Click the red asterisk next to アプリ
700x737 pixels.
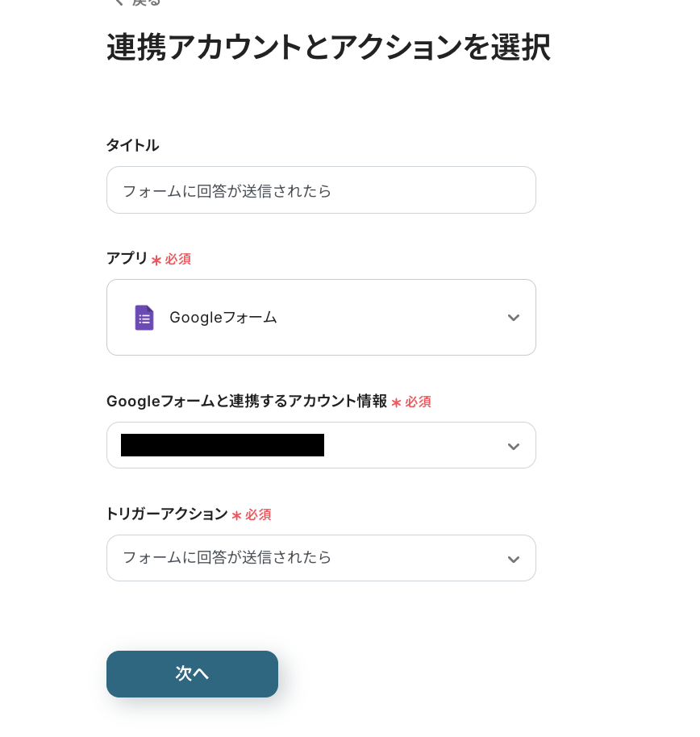[156, 260]
